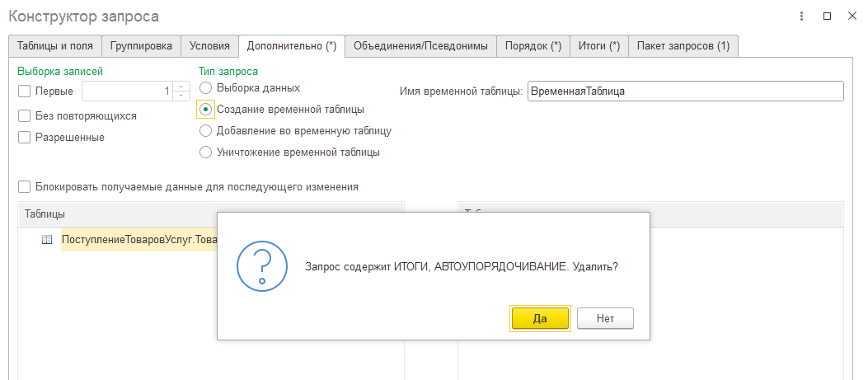Click the question mark dialog icon

(x=260, y=267)
